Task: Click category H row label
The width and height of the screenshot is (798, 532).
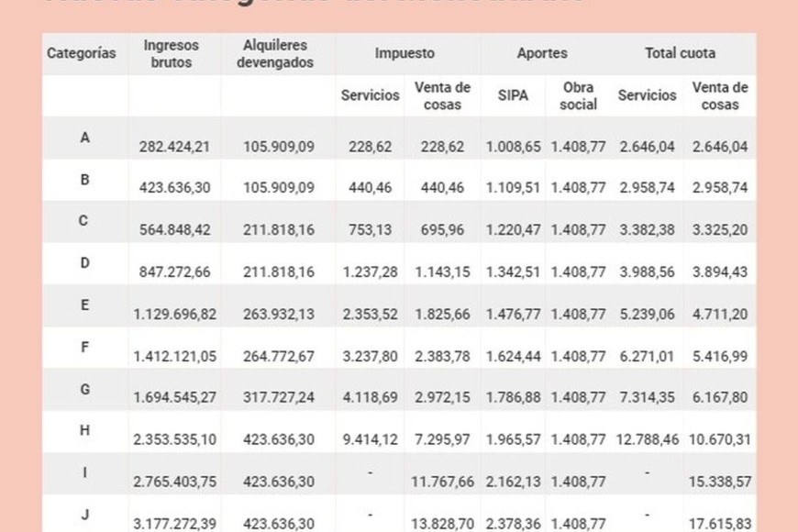Action: pos(85,431)
